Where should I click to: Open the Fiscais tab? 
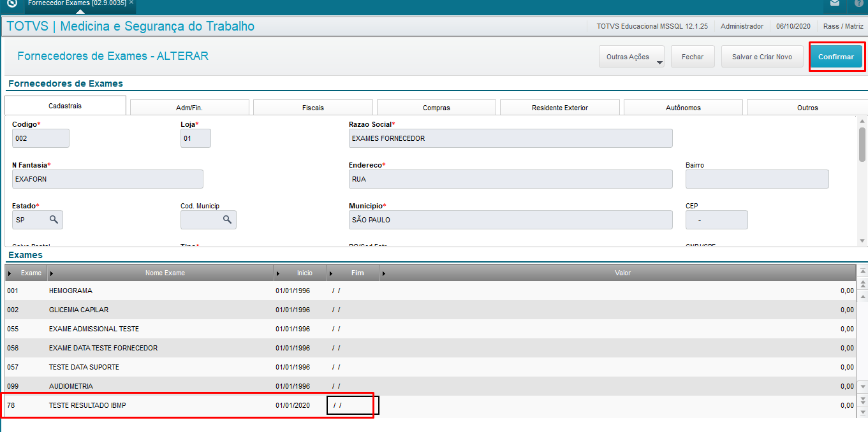point(313,108)
